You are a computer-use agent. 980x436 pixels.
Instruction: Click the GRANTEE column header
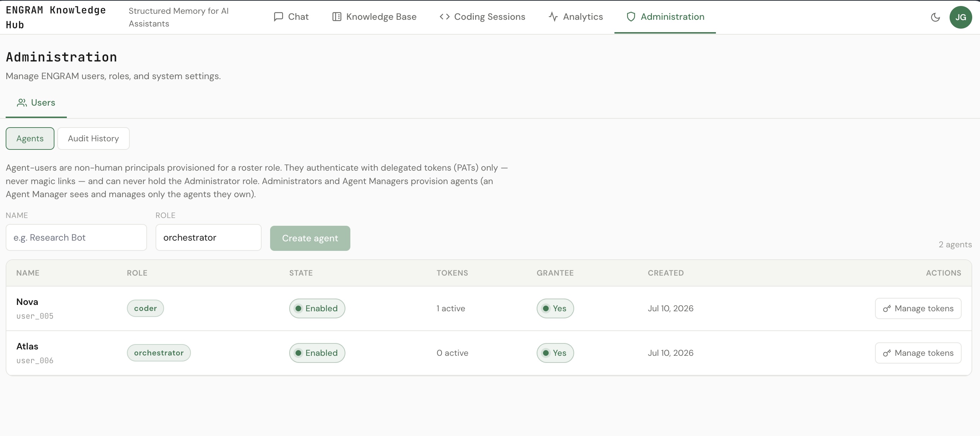coord(555,273)
